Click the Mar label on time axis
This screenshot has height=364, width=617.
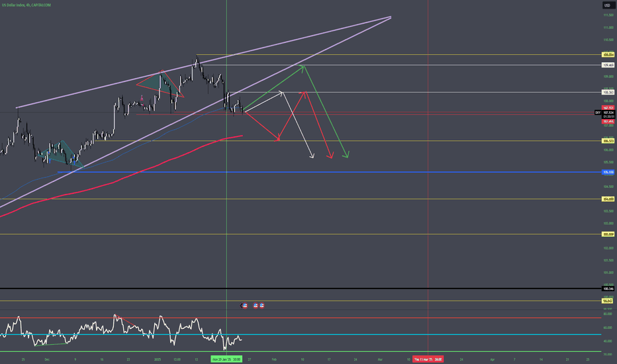pyautogui.click(x=380, y=359)
